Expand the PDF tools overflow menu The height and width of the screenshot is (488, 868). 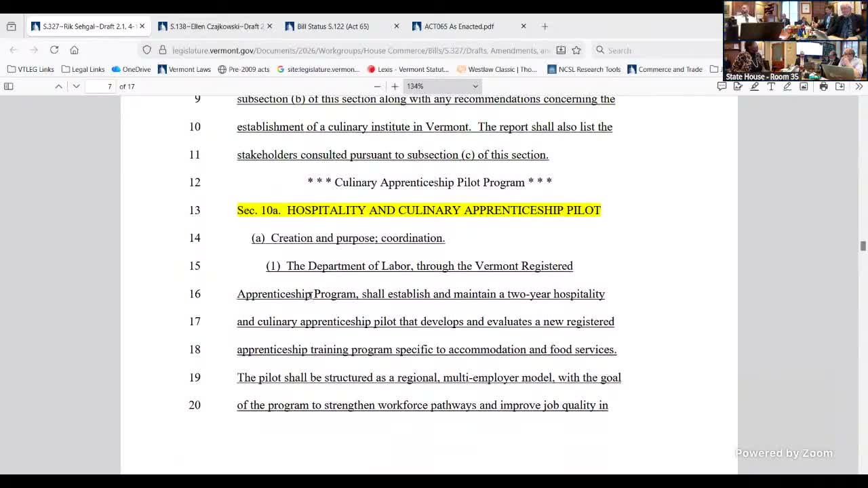click(x=859, y=86)
